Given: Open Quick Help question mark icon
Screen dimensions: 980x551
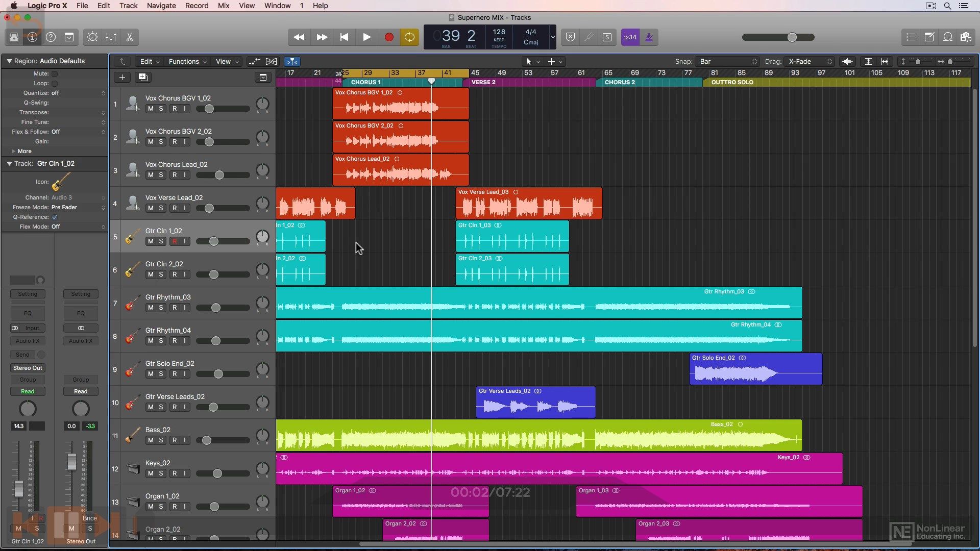Looking at the screenshot, I should [51, 37].
